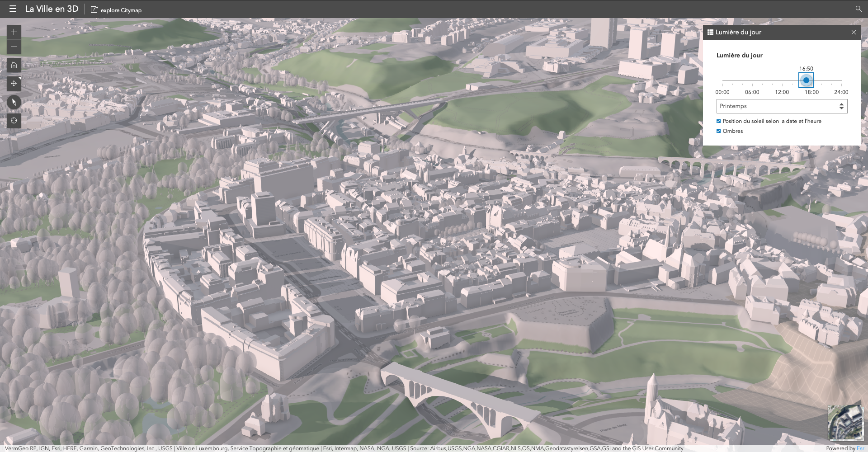Reset the compass orientation to north

[14, 102]
